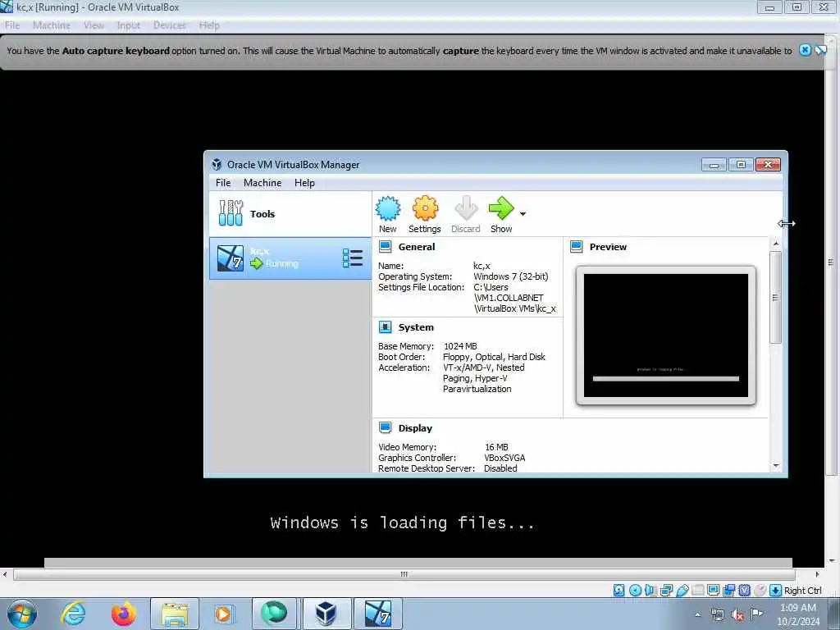Image resolution: width=840 pixels, height=630 pixels.
Task: Click the details pane scroll-up arrow
Action: 776,244
